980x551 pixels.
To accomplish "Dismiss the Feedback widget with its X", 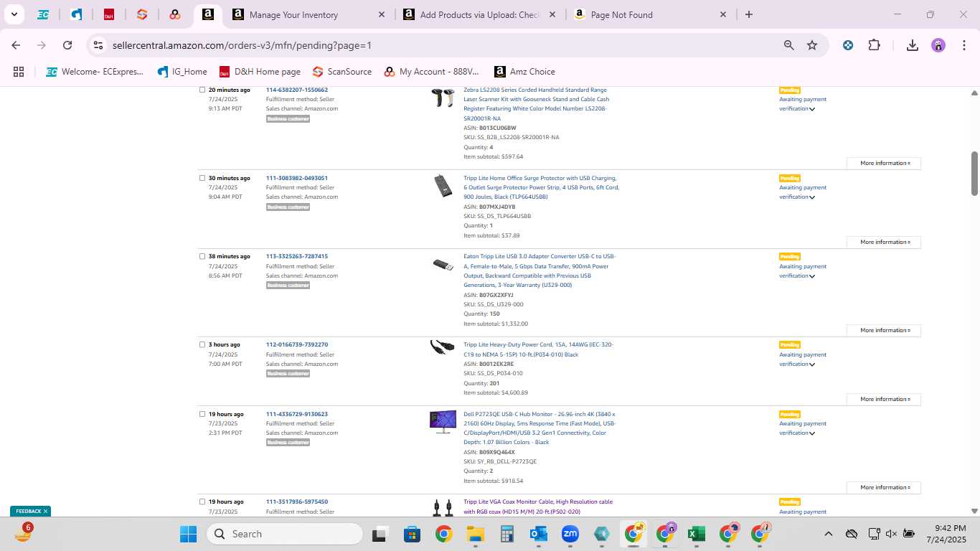I will coord(45,512).
